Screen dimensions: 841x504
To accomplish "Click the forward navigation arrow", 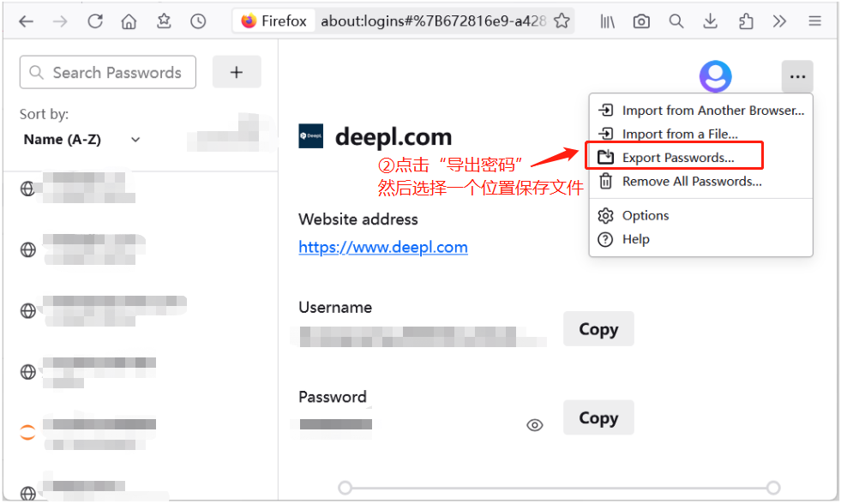I will click(60, 21).
